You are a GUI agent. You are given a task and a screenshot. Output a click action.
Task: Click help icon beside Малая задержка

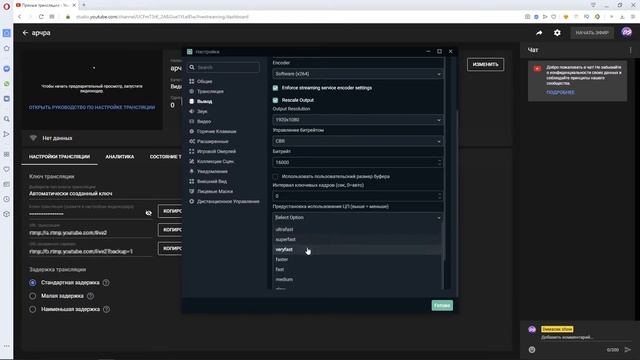(91, 296)
